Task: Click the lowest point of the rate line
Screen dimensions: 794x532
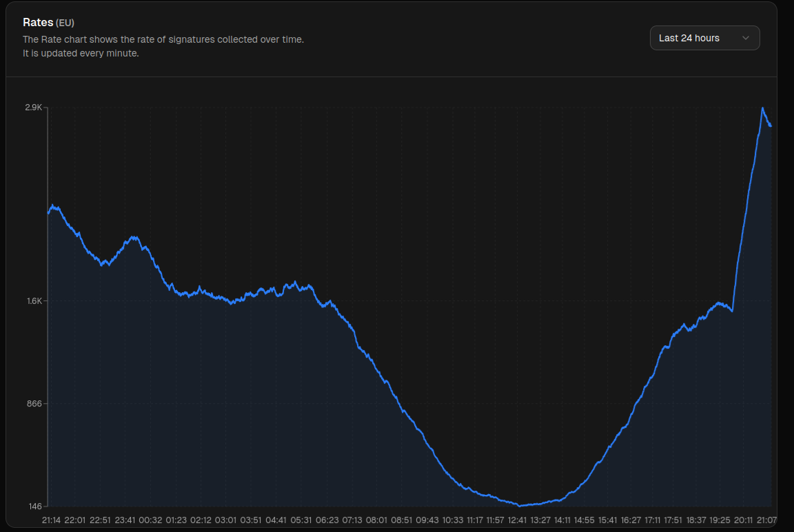Action: pyautogui.click(x=520, y=505)
